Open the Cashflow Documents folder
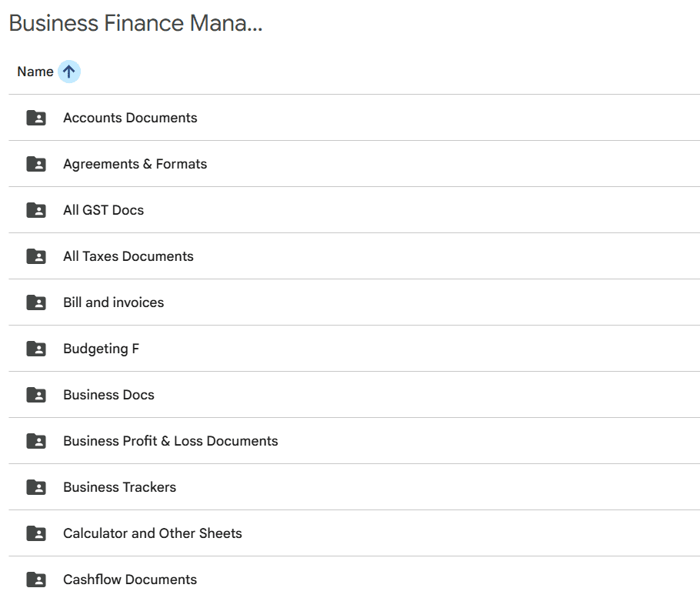700x598 pixels. [x=130, y=580]
